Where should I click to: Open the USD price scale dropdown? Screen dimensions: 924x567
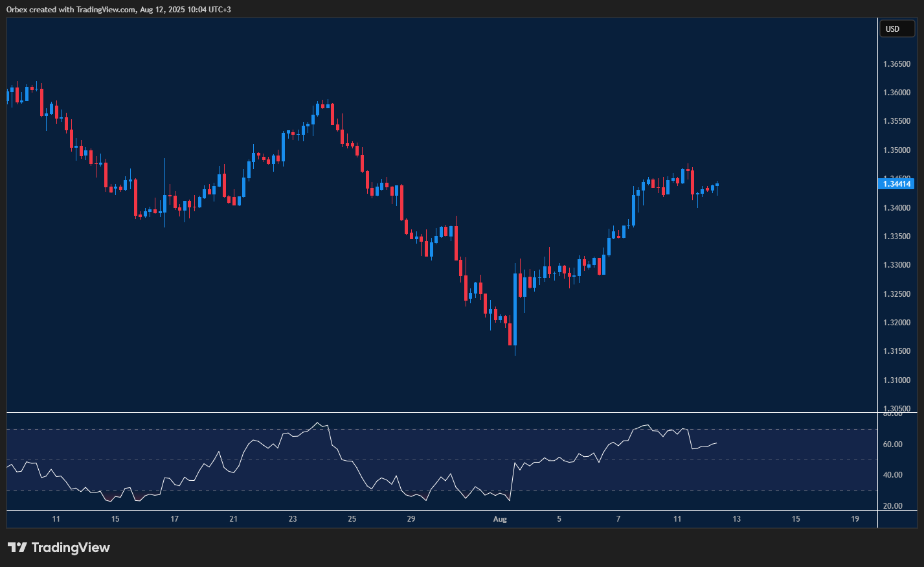pos(897,29)
